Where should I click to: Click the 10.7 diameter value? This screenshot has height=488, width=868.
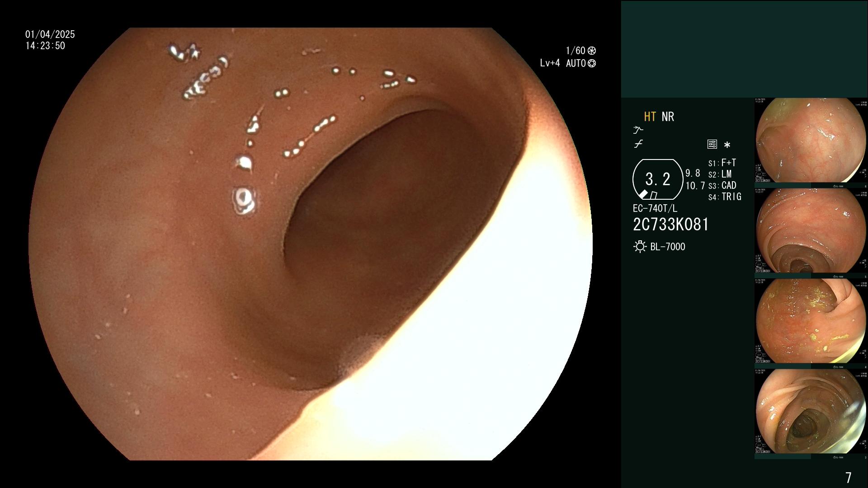[695, 186]
